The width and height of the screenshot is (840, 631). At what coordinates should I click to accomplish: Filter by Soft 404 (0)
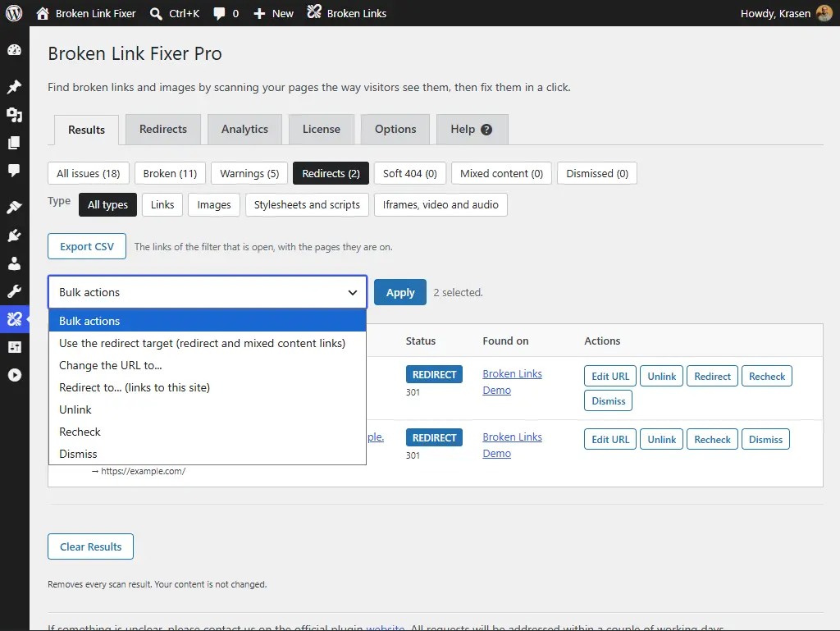410,174
